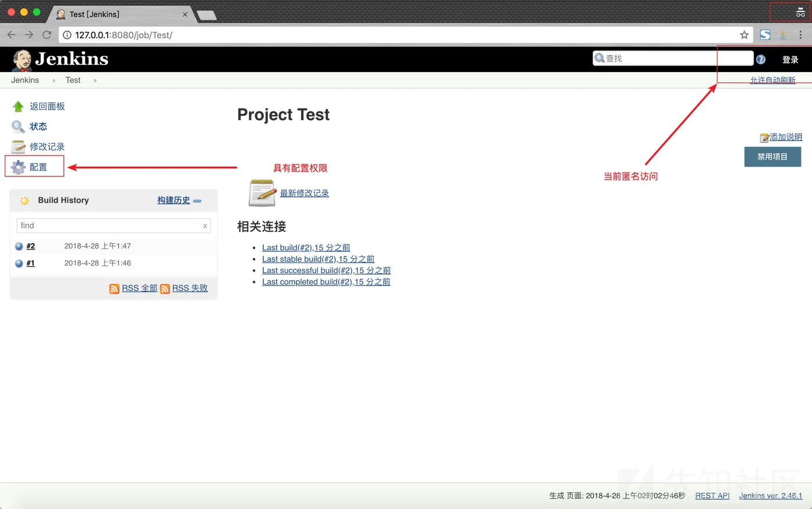Click the bookmark star icon in address bar
This screenshot has width=812, height=509.
coord(744,35)
